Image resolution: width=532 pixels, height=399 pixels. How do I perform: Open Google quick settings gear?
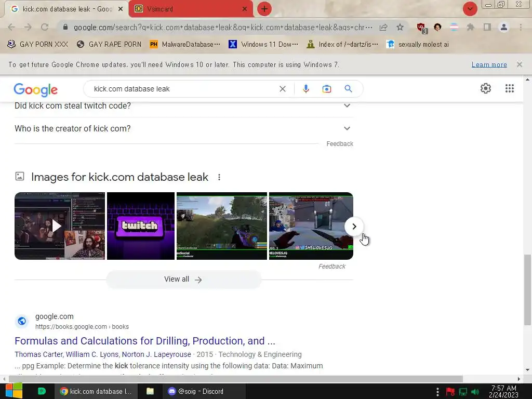(486, 88)
